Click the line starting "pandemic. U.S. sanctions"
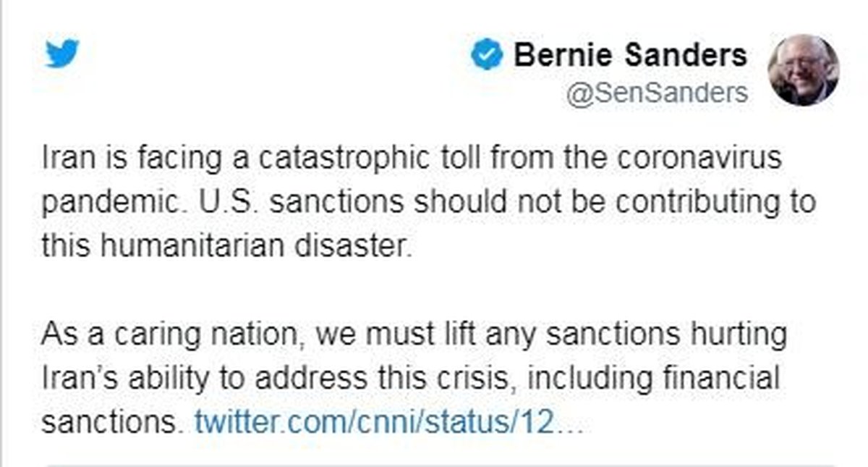The height and width of the screenshot is (467, 868). point(428,201)
